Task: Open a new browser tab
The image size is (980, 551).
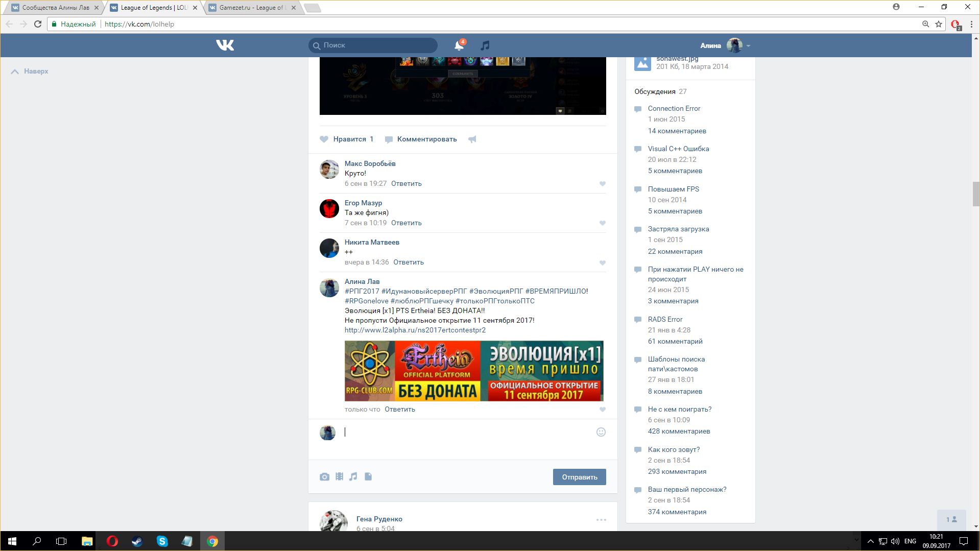Action: pyautogui.click(x=312, y=8)
